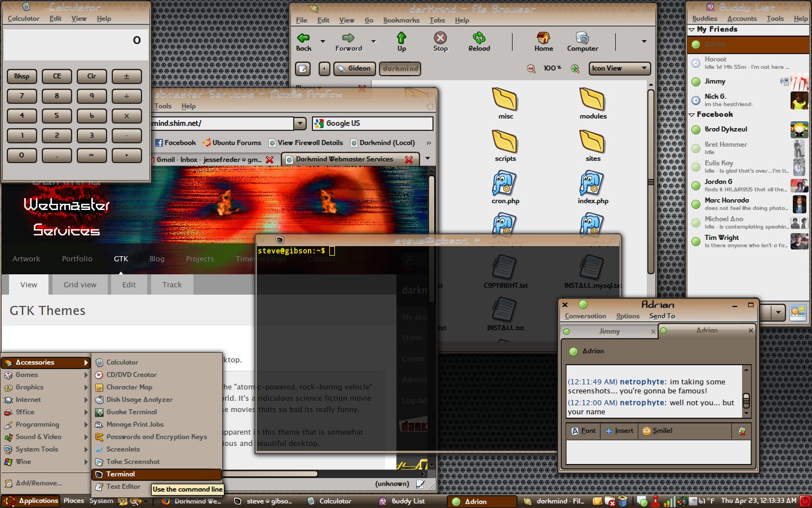
Task: Click the Google US search field
Action: pyautogui.click(x=373, y=123)
